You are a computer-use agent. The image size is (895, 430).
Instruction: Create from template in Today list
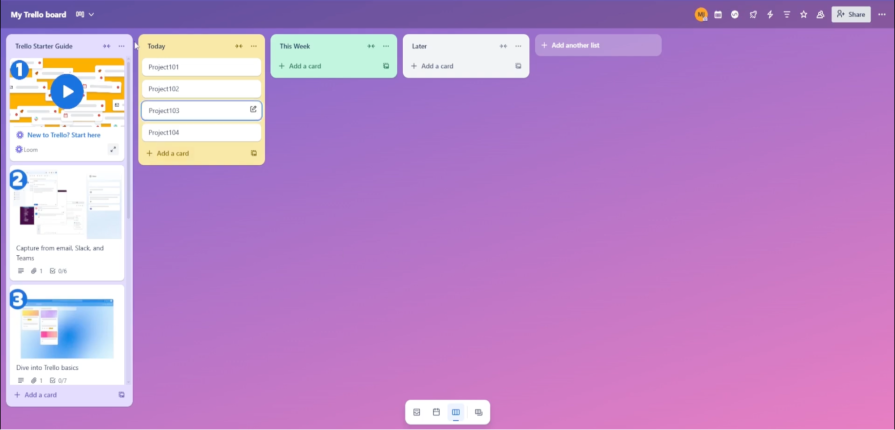[254, 153]
